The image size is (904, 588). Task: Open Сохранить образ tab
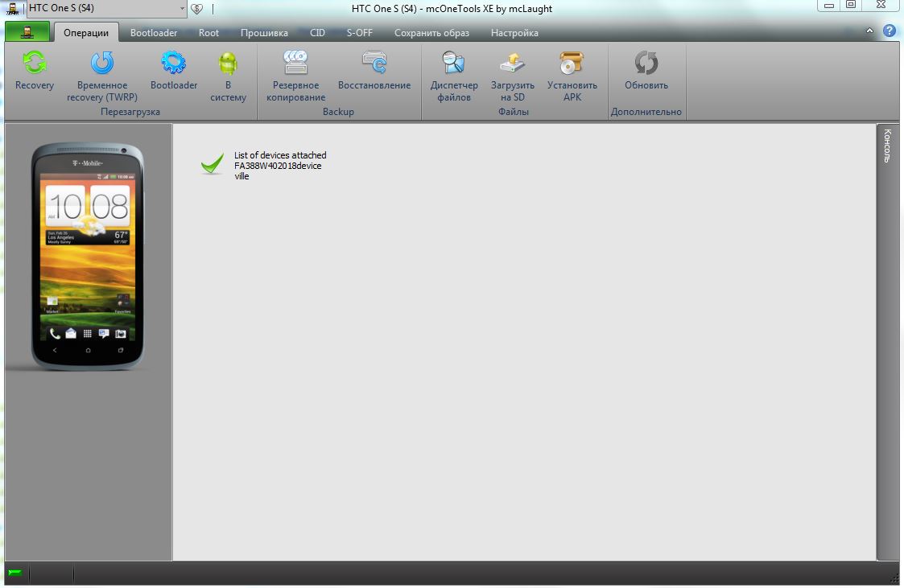click(x=431, y=33)
